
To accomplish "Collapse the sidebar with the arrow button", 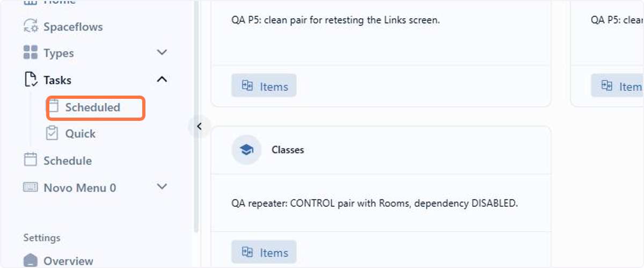I will point(199,127).
